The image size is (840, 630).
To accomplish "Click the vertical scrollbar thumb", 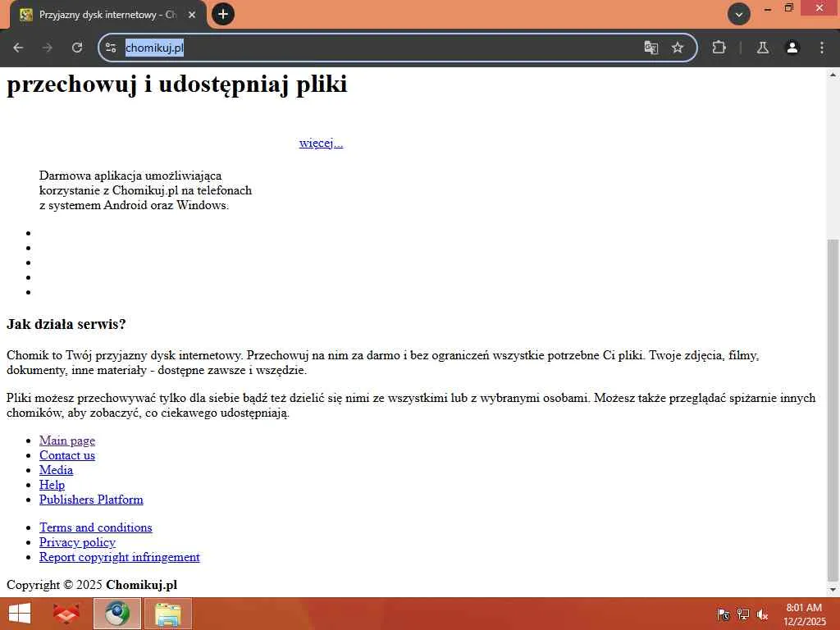I will click(833, 410).
